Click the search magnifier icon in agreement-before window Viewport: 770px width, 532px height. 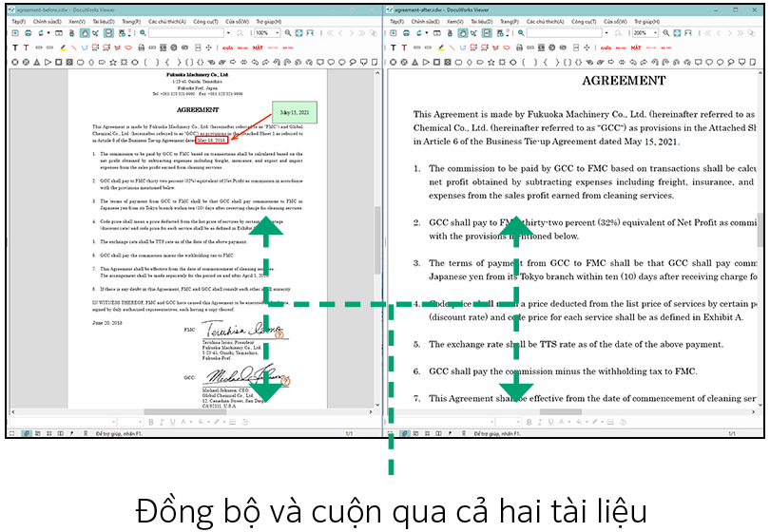(142, 32)
